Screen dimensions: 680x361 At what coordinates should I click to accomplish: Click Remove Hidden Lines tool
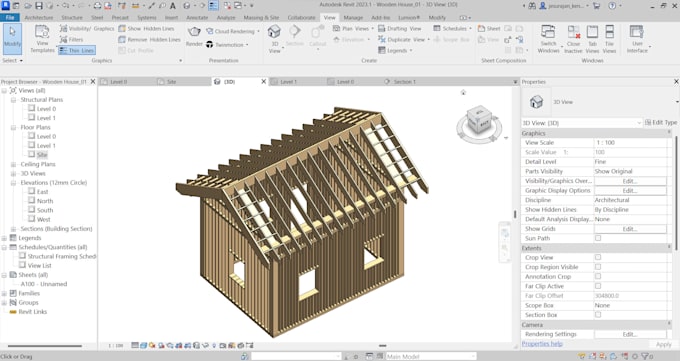point(149,39)
